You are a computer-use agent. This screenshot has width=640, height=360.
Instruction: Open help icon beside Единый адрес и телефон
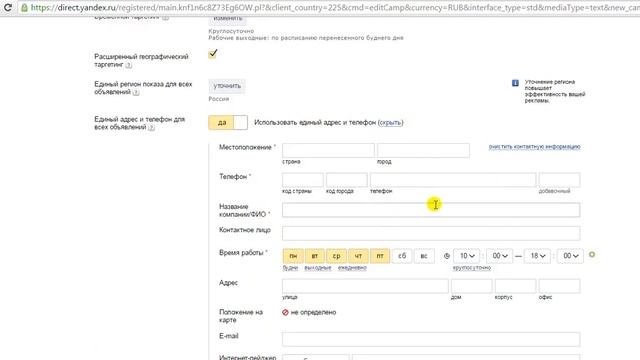click(x=151, y=127)
